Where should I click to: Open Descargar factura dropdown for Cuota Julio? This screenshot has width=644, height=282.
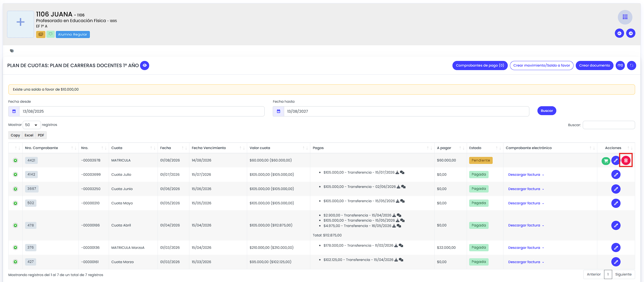tap(526, 175)
